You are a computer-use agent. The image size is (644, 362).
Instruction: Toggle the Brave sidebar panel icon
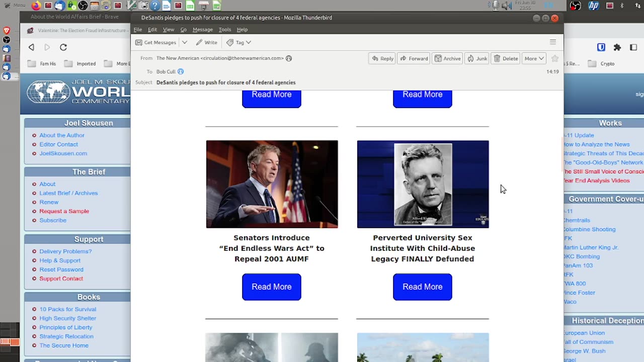[x=633, y=47]
